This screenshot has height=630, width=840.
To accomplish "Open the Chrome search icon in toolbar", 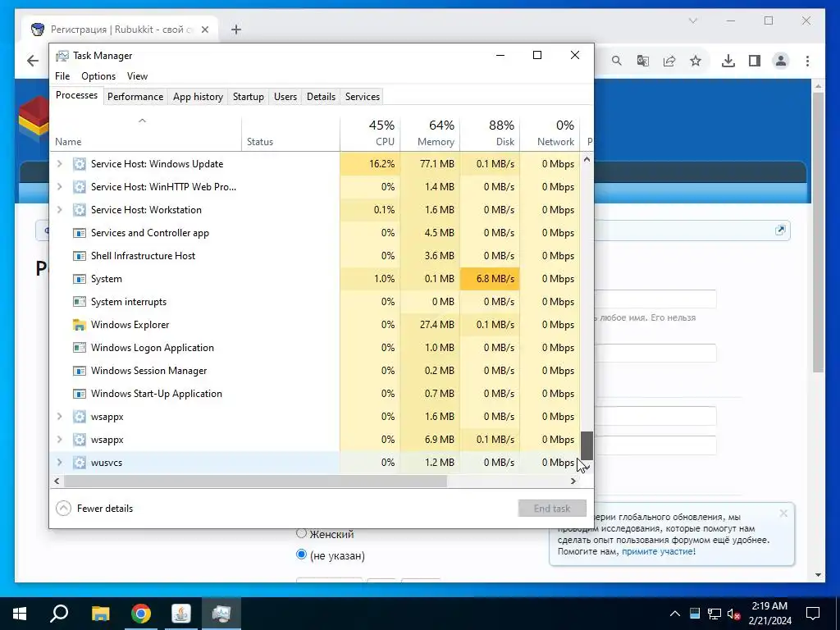I will 617,61.
